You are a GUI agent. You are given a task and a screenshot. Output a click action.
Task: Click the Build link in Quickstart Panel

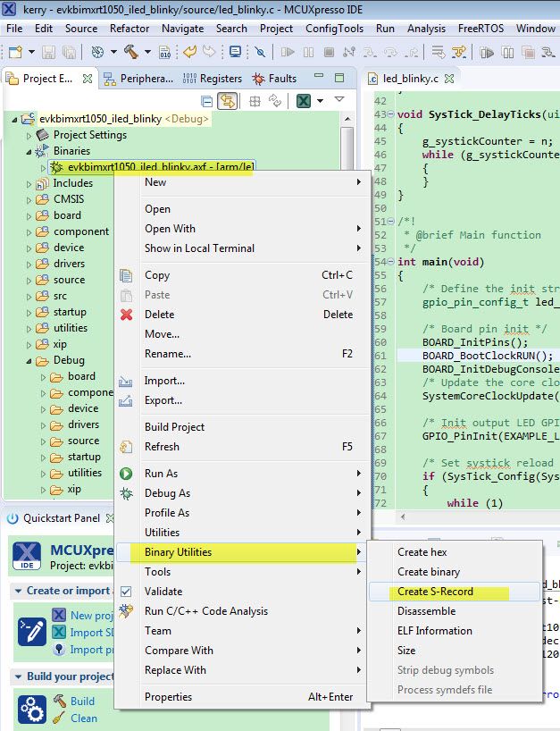[x=82, y=702]
